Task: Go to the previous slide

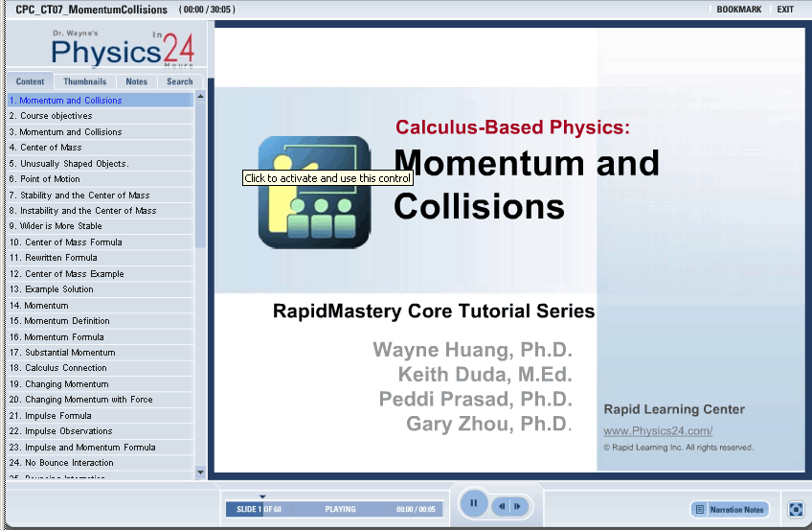Action: click(x=501, y=506)
